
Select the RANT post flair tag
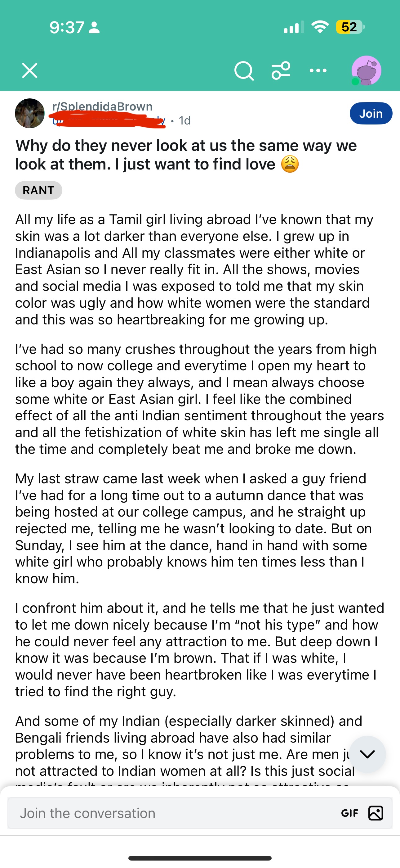(x=38, y=190)
